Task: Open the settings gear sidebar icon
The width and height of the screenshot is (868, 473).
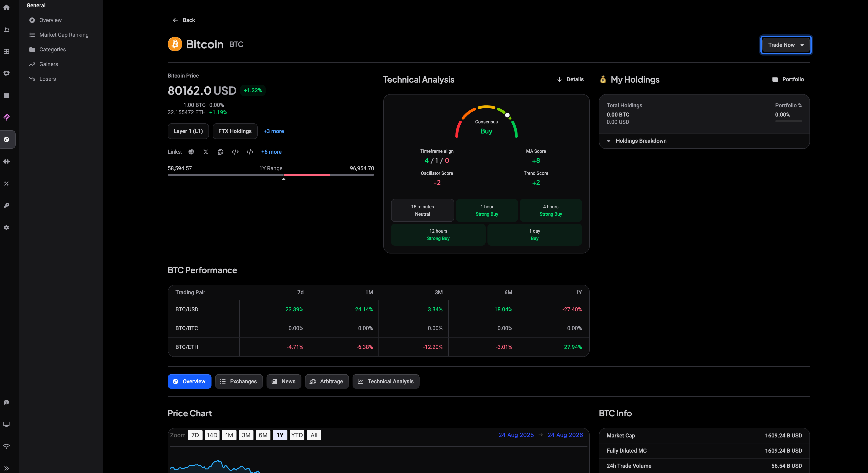Action: [6, 227]
